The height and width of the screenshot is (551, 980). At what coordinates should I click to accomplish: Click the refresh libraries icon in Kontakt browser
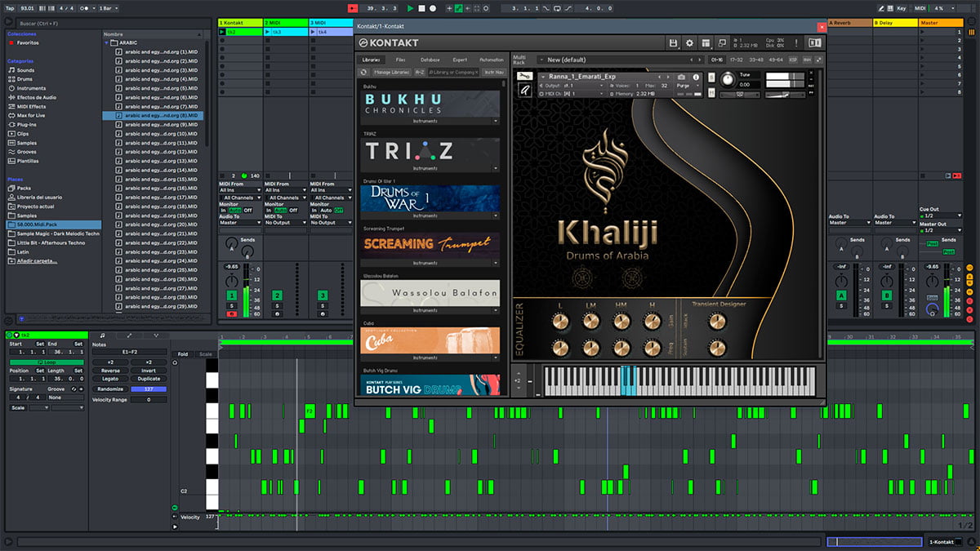coord(364,72)
